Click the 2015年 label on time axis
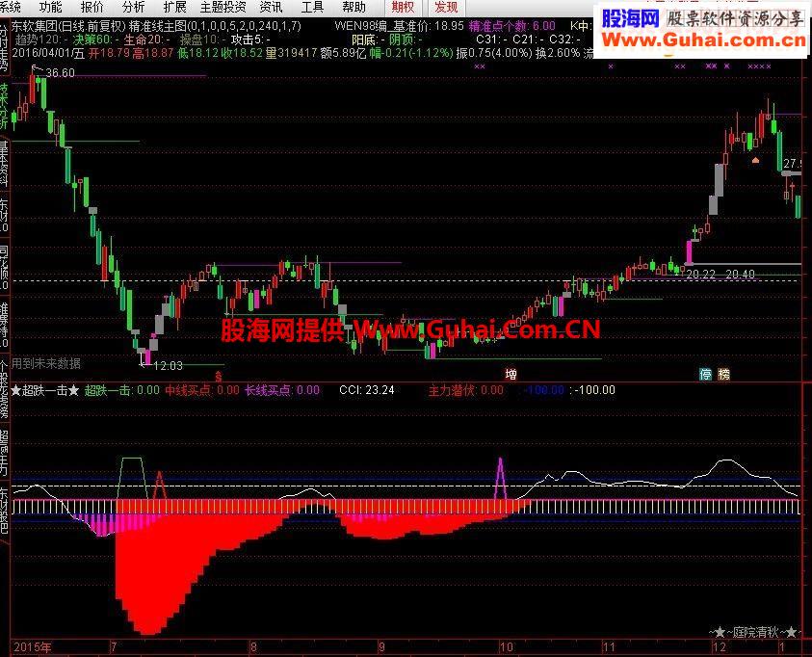812x657 pixels. tap(32, 646)
